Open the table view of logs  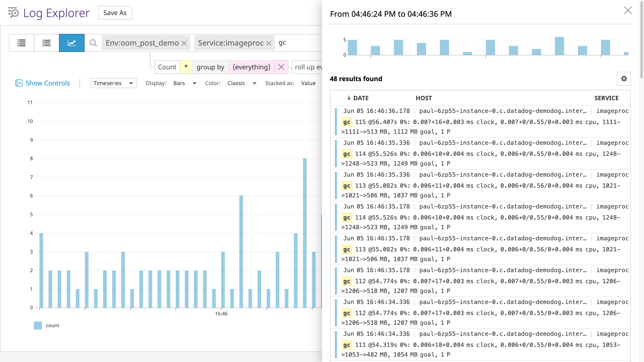[46, 43]
